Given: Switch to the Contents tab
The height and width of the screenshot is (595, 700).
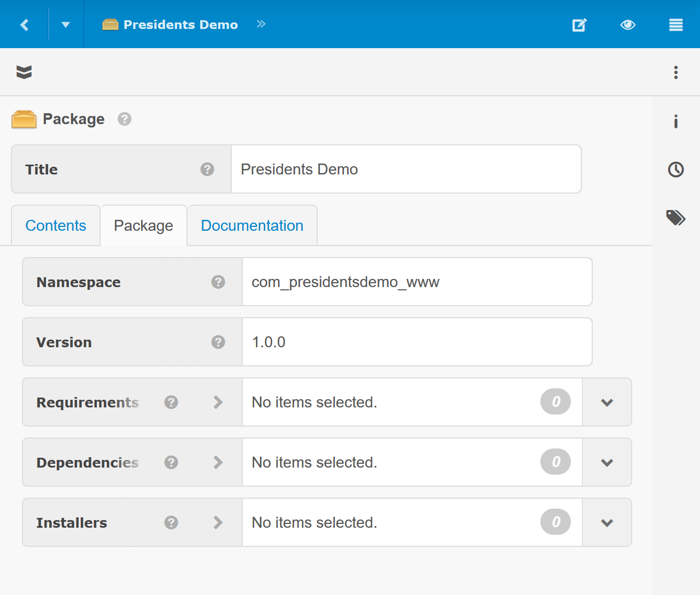Looking at the screenshot, I should pyautogui.click(x=56, y=225).
